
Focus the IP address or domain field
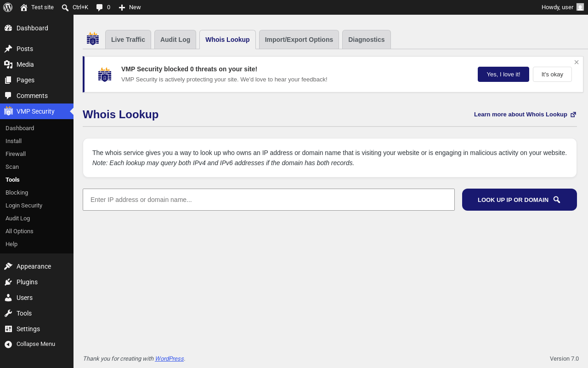pyautogui.click(x=269, y=200)
